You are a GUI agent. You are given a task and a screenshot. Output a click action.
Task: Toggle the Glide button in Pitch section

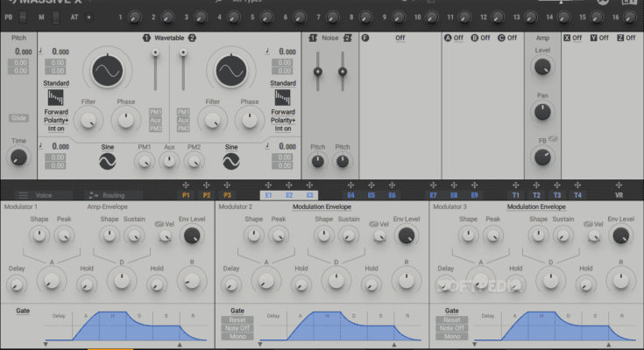point(18,117)
